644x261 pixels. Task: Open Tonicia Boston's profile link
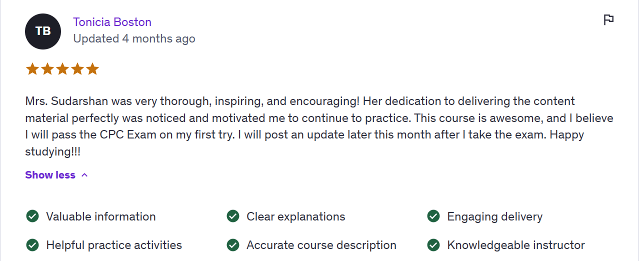[x=112, y=22]
